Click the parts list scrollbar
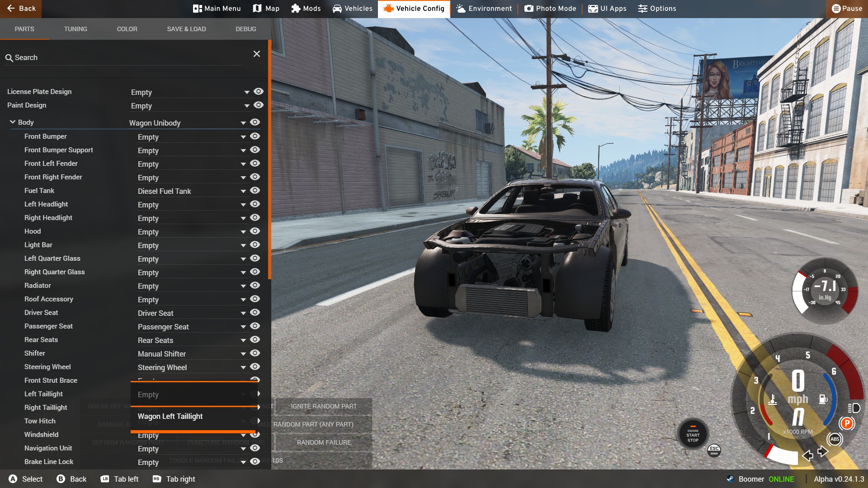Image resolution: width=868 pixels, height=488 pixels. (269, 158)
